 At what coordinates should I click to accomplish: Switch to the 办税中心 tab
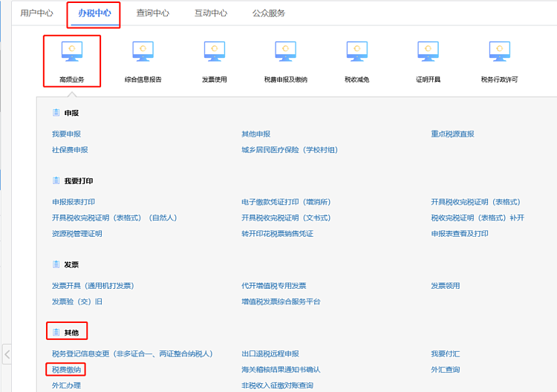click(x=94, y=13)
